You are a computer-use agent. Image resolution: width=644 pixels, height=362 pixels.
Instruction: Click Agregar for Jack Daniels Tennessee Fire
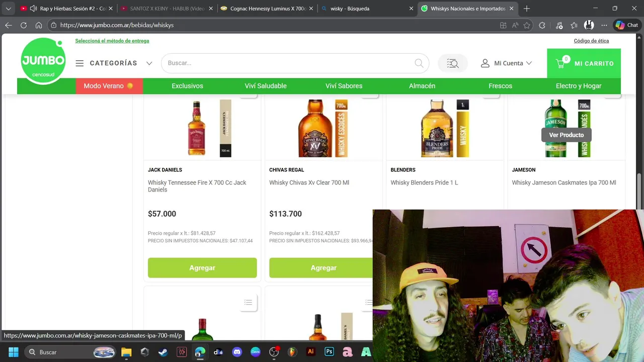click(x=202, y=268)
